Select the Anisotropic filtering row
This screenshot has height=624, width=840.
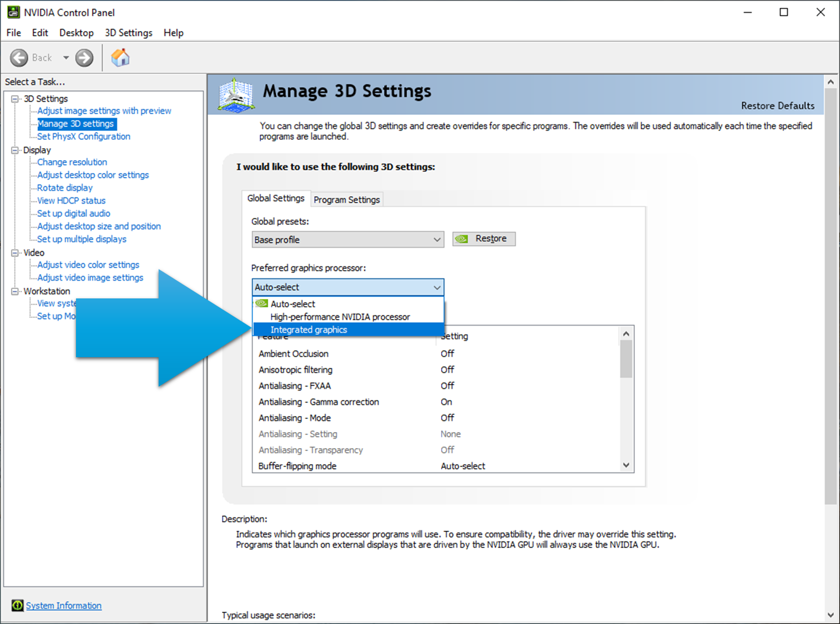(436, 369)
